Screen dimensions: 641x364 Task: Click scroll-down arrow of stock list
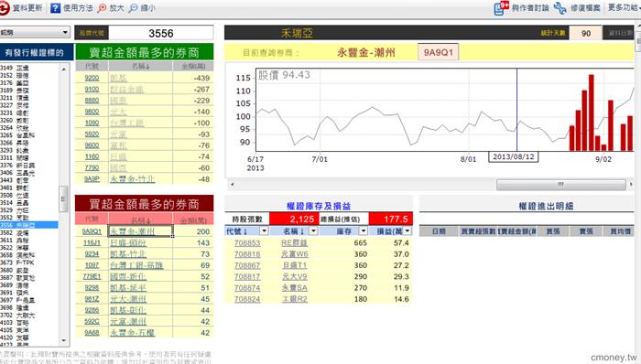coord(64,340)
